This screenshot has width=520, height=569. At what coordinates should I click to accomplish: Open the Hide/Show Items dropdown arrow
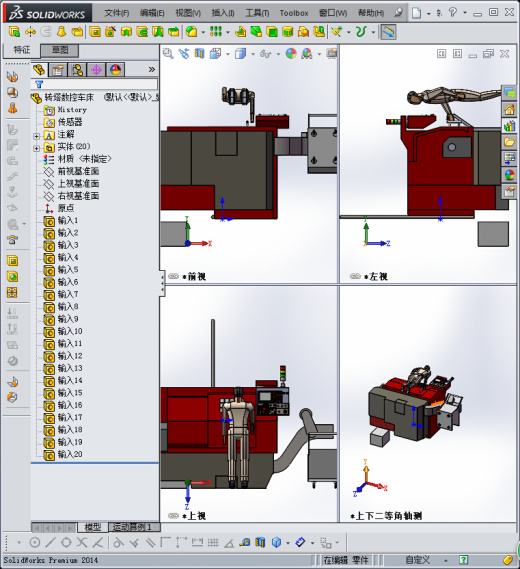click(278, 54)
